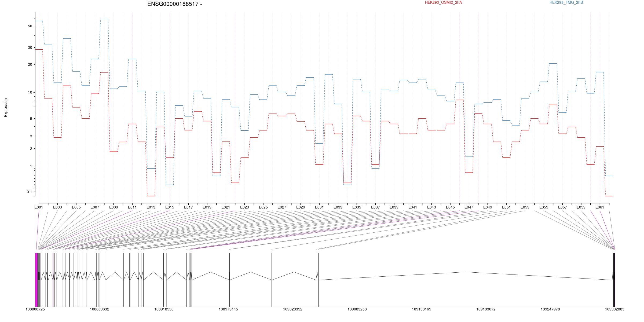
Task: Click genomic coordinate 109302885
Action: (x=615, y=309)
